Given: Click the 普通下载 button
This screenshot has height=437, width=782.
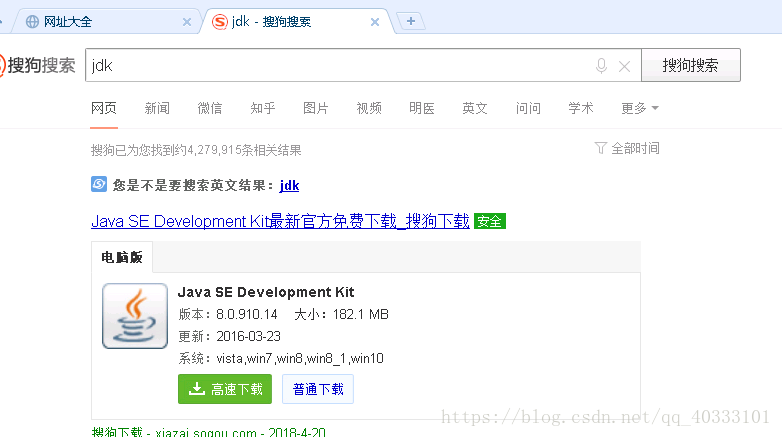Looking at the screenshot, I should (x=318, y=389).
